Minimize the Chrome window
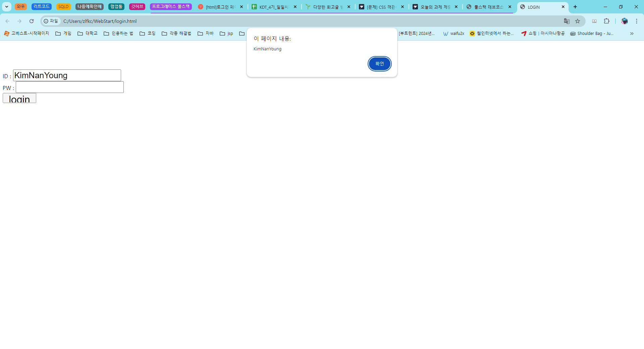644x349 pixels. click(x=605, y=7)
